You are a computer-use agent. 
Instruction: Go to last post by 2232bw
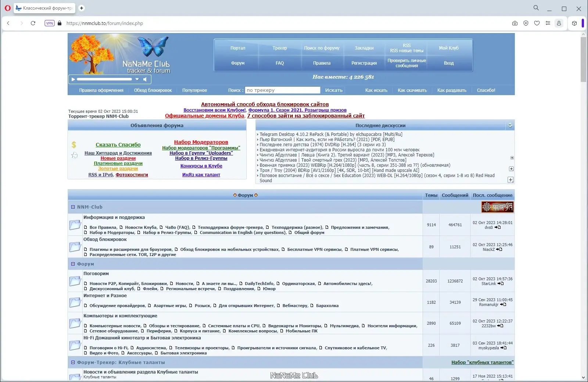pos(500,326)
